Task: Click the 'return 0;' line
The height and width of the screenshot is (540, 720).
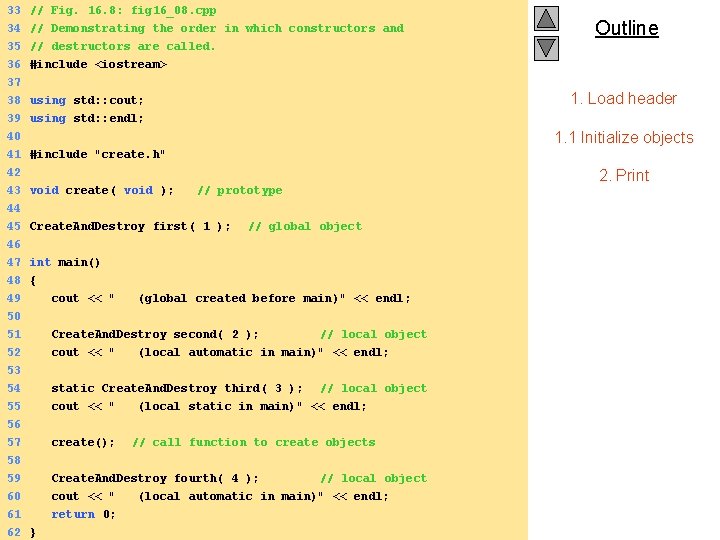Action: [83, 514]
